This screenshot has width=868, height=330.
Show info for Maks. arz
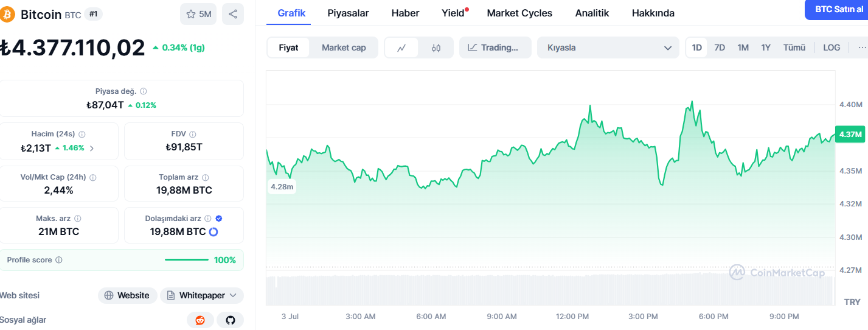click(x=78, y=219)
